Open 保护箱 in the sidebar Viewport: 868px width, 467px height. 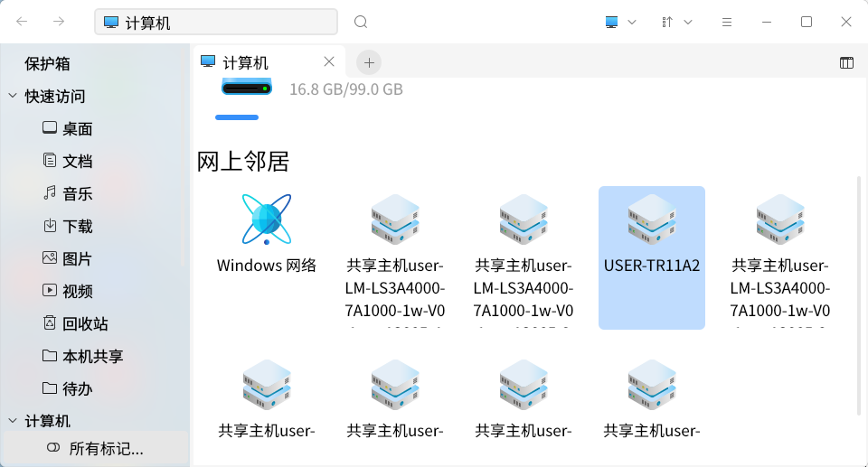coord(48,63)
